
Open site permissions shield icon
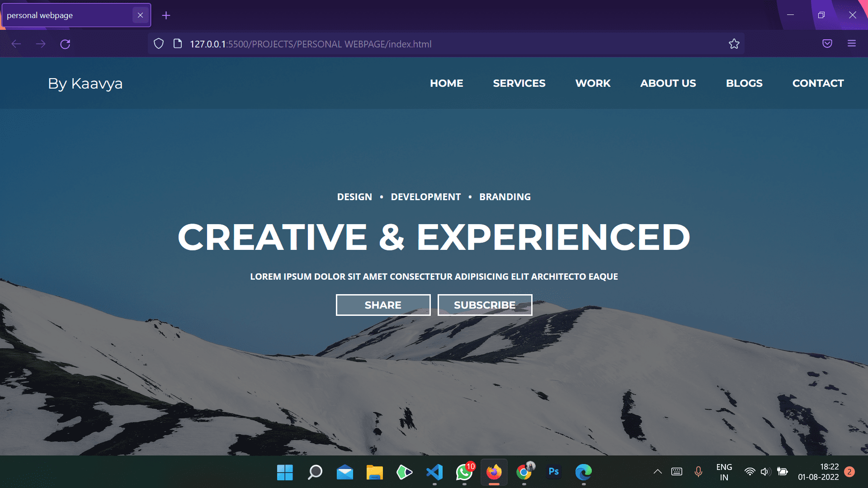coord(158,43)
